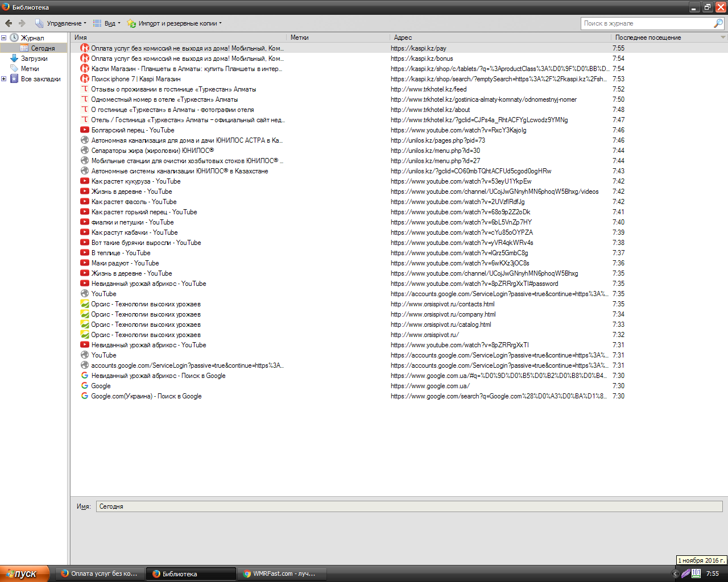This screenshot has width=728, height=582.
Task: Sort by the Метки column header
Action: pyautogui.click(x=338, y=38)
